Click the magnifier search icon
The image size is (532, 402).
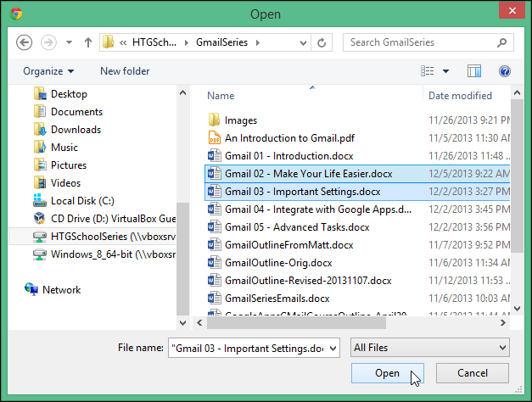click(501, 42)
